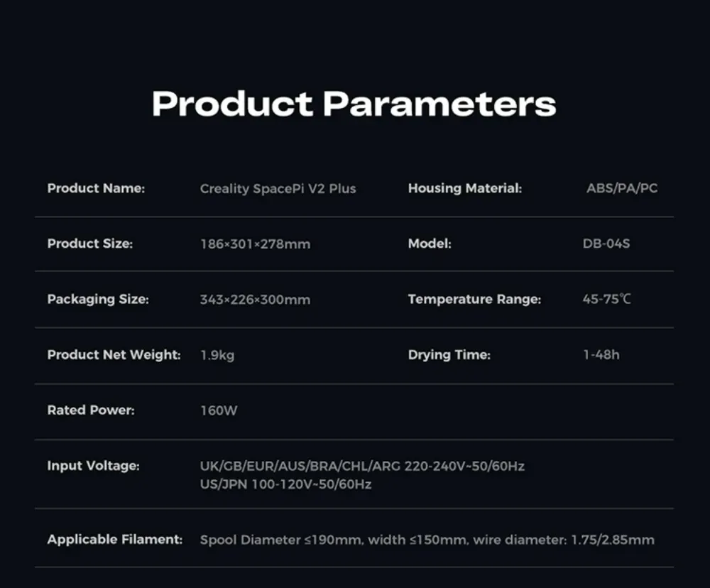Viewport: 710px width, 588px height.
Task: Select the 'Spool Diameter ≤190mm' filament spec text
Action: click(281, 540)
